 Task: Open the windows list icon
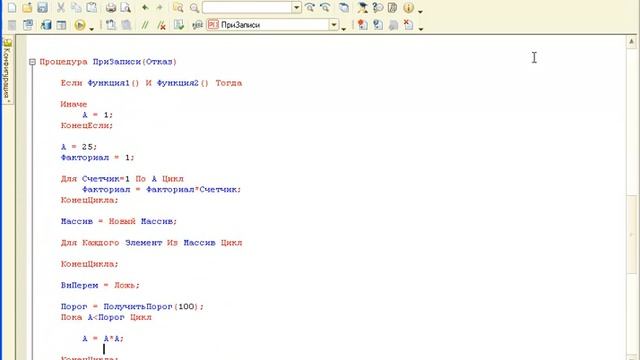344,7
